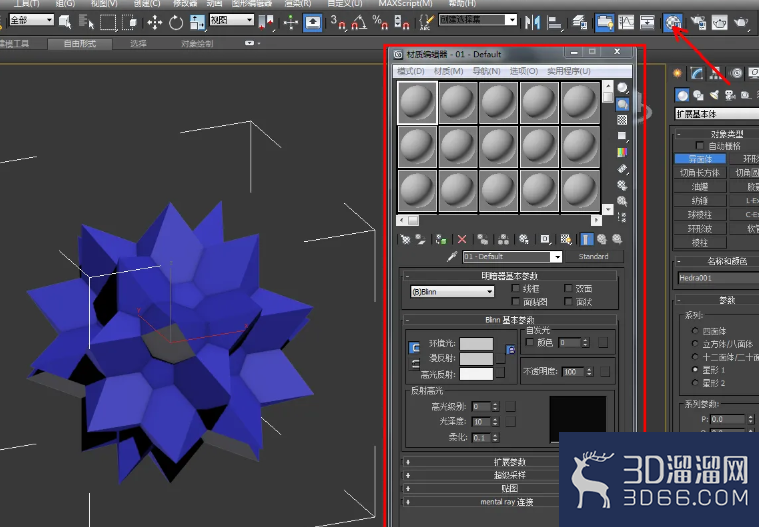The height and width of the screenshot is (527, 759).
Task: Open 环境光 ambient color swatch
Action: (x=476, y=344)
